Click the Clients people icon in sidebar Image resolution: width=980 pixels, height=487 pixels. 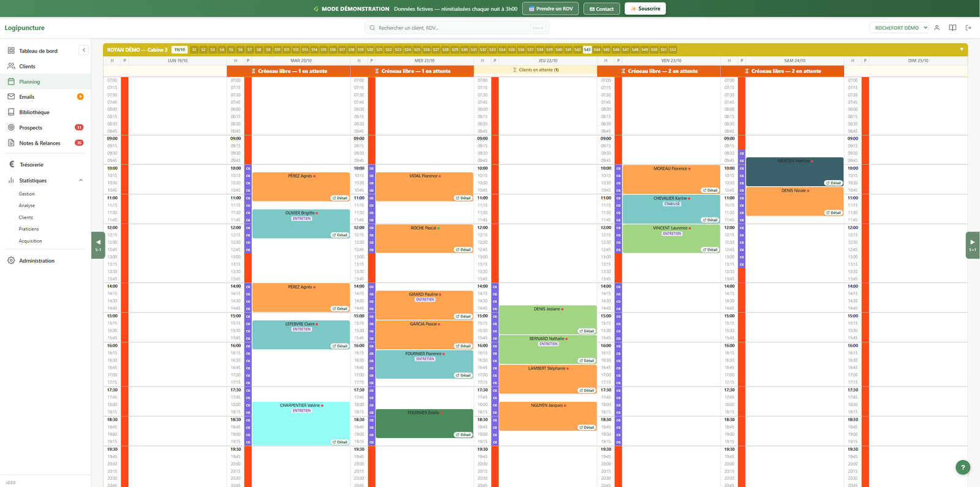[11, 66]
